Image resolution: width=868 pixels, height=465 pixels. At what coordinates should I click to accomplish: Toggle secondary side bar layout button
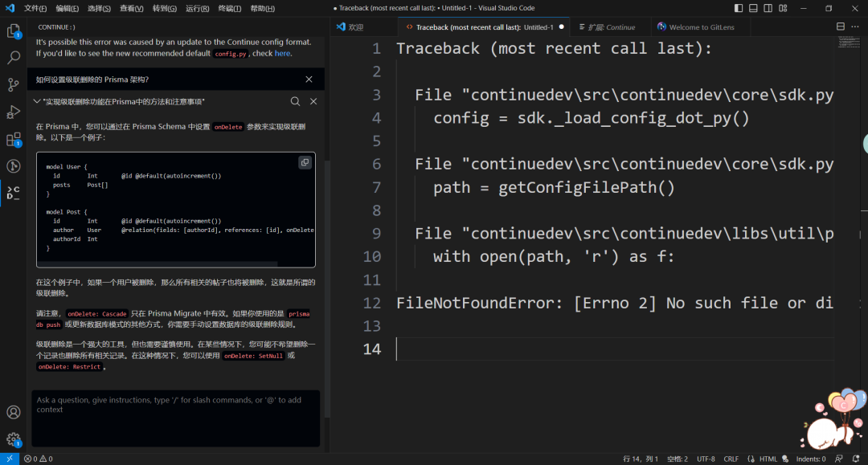768,8
